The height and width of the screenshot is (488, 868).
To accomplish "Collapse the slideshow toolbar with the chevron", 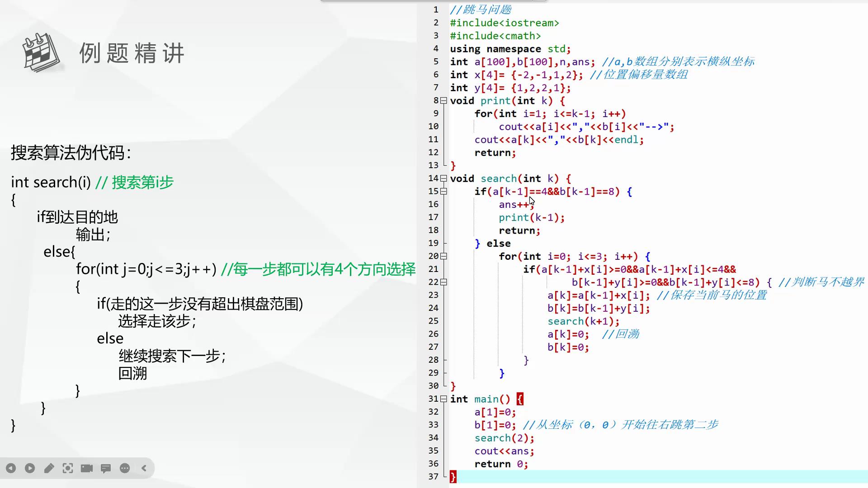I will (x=144, y=468).
